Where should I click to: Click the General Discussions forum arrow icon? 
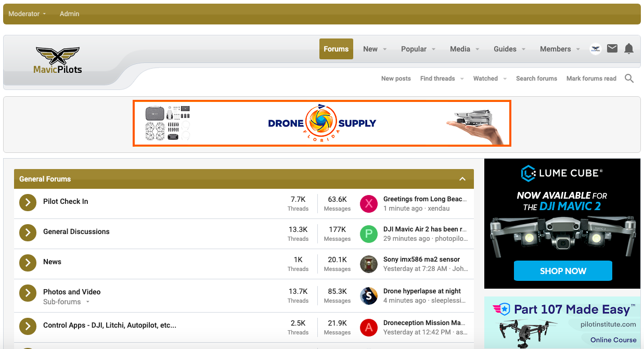(28, 232)
